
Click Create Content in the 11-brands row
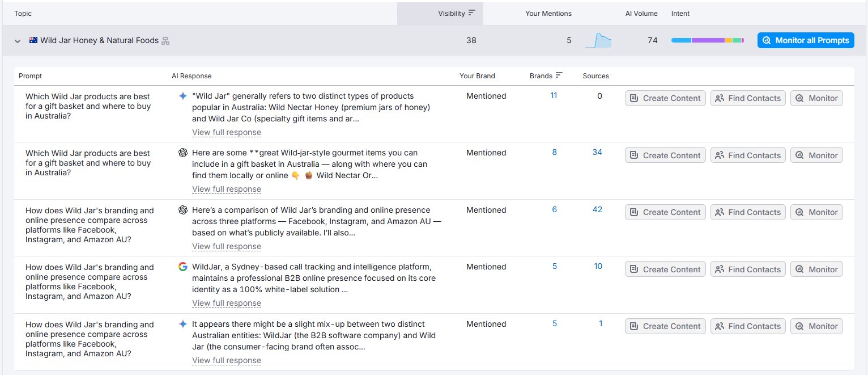pos(666,98)
